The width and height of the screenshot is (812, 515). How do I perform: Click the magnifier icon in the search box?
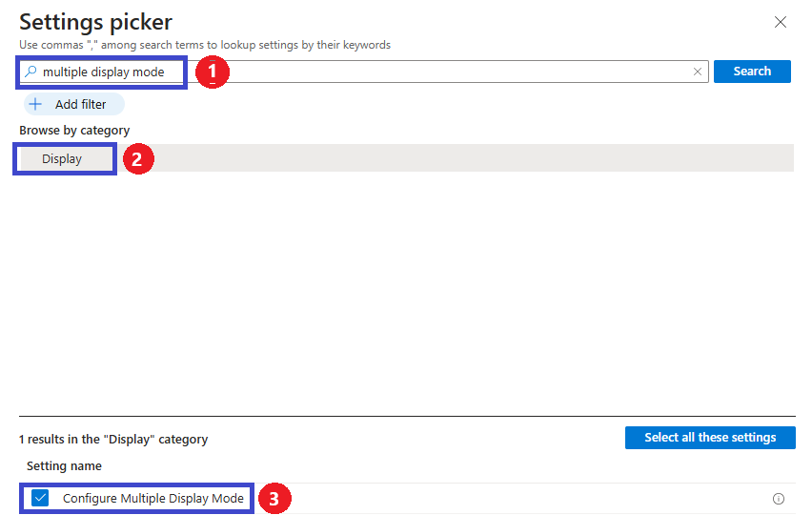[31, 72]
